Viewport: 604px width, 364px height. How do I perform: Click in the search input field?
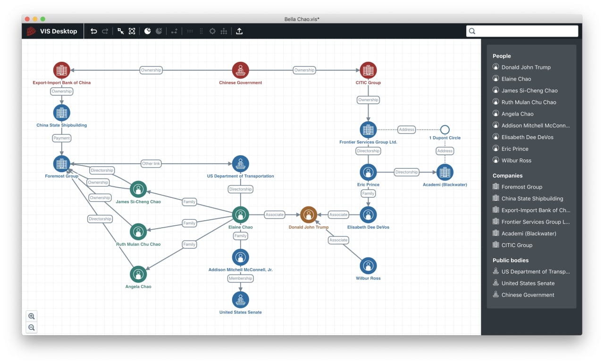[x=522, y=31]
